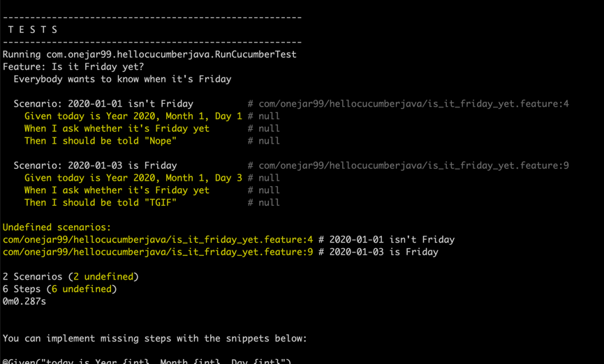Screen dimensions: 604x364
Task: Click yellow feature:4 path under Undefined scenarios
Action: [x=158, y=239]
